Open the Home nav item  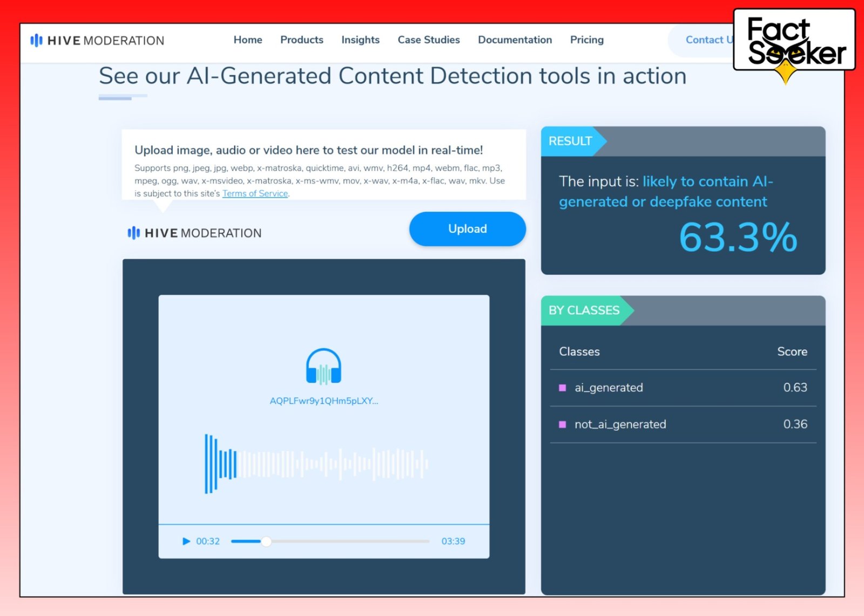[x=248, y=40]
